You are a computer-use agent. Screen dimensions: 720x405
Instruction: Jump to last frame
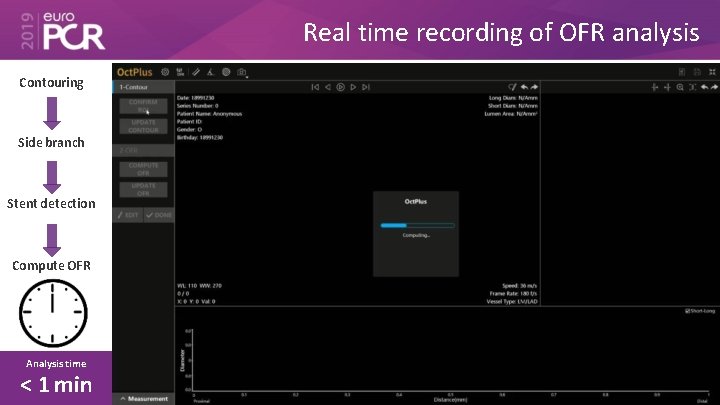click(366, 87)
